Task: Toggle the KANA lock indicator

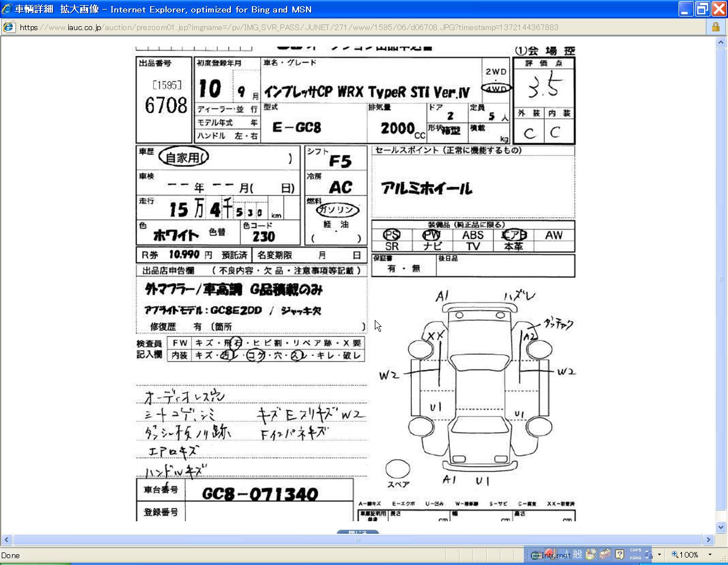Action: tap(635, 558)
